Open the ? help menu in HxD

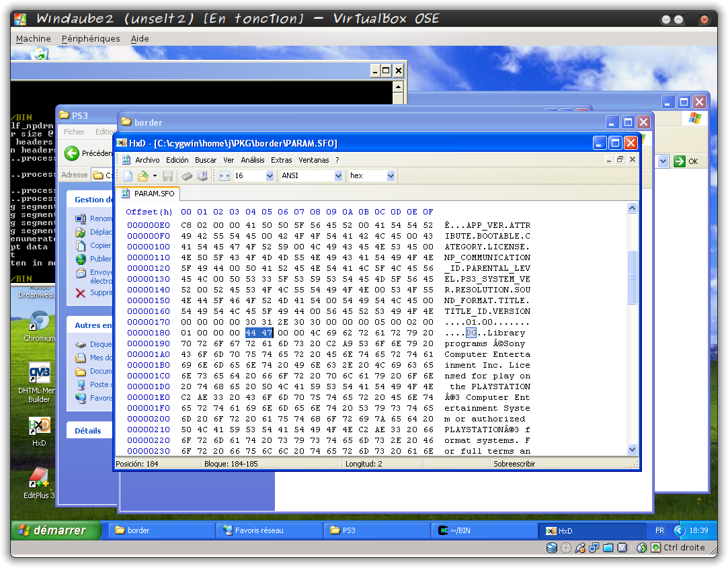pyautogui.click(x=337, y=160)
